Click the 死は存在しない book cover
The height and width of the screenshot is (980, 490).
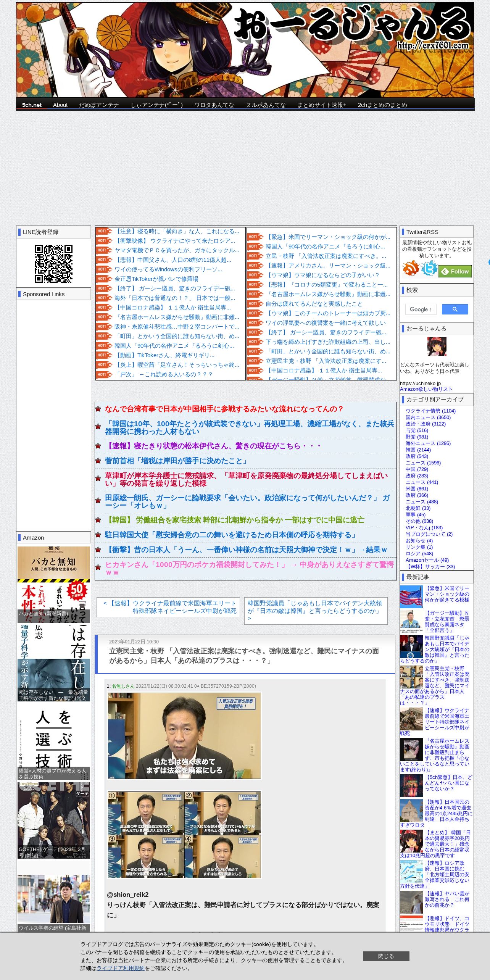tap(54, 663)
